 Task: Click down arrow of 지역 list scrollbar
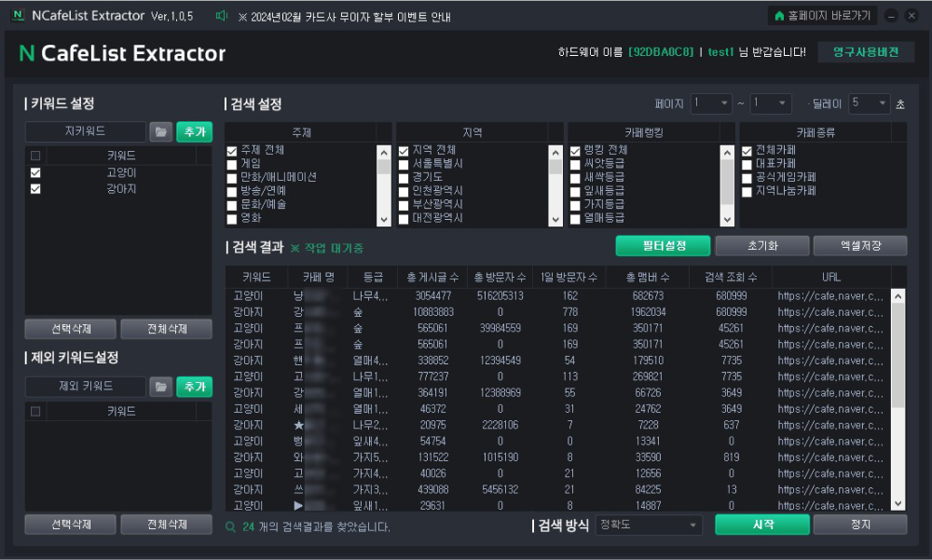(x=555, y=219)
